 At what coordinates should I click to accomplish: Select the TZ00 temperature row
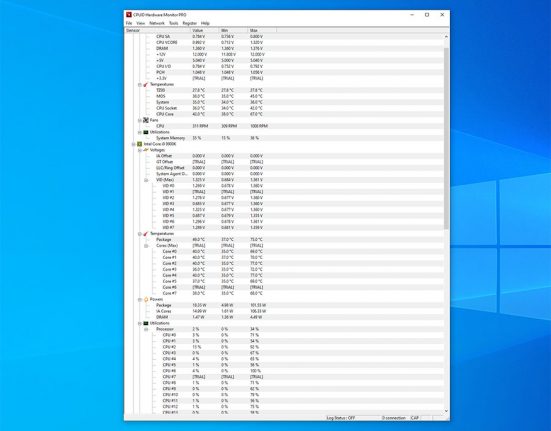click(x=285, y=90)
